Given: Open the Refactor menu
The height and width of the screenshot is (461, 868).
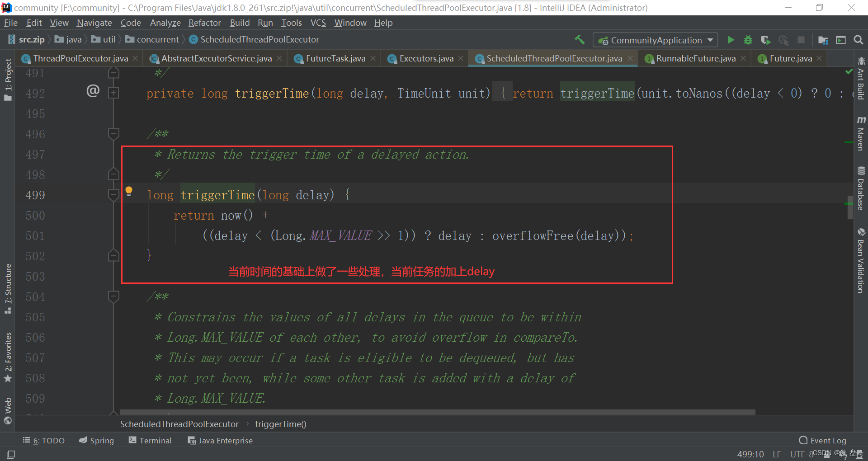Looking at the screenshot, I should (x=204, y=23).
